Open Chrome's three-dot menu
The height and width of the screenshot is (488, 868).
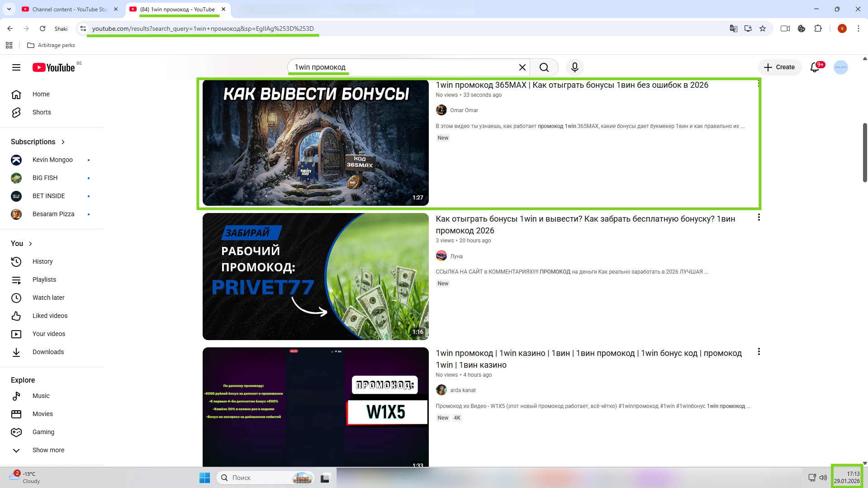point(859,28)
